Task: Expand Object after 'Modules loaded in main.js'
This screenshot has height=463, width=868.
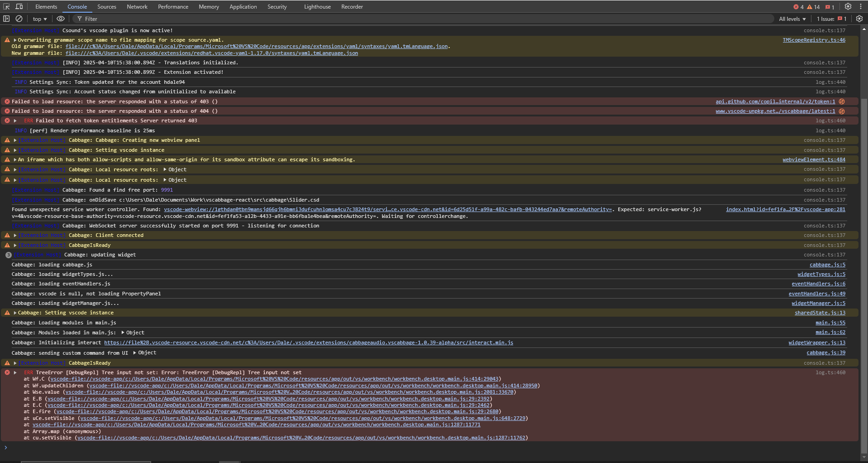Action: click(122, 333)
